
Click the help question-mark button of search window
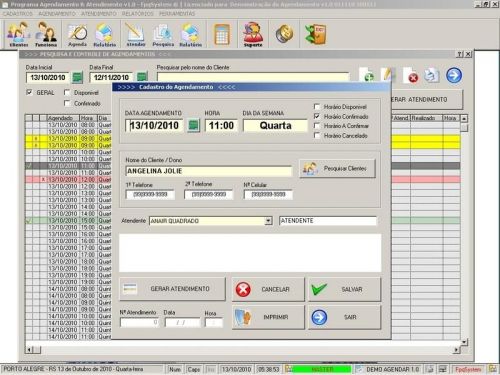click(460, 54)
